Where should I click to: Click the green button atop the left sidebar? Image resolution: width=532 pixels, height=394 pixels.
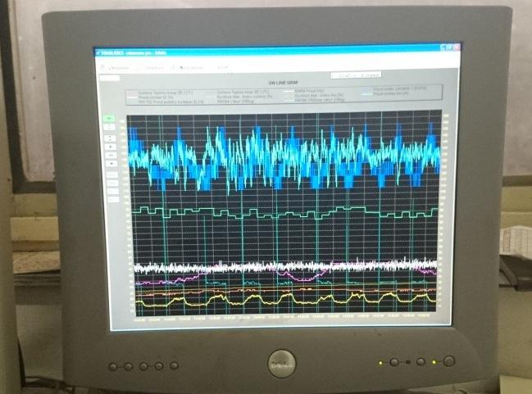[109, 118]
